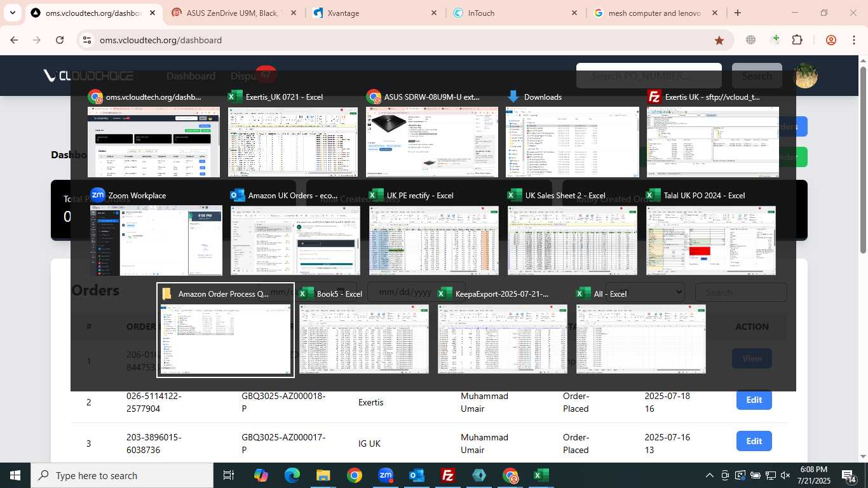Open the Chrome tab search dropdown
Screen dimensions: 868x488
point(13,13)
